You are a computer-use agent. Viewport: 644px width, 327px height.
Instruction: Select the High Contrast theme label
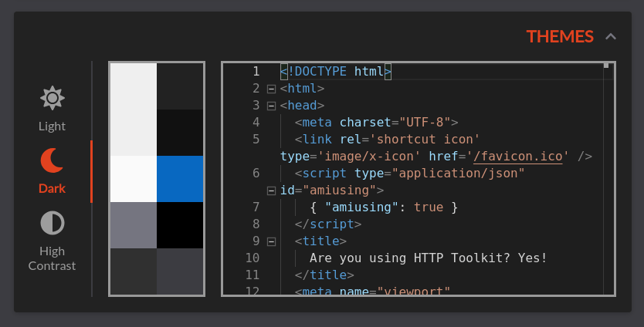(x=53, y=258)
